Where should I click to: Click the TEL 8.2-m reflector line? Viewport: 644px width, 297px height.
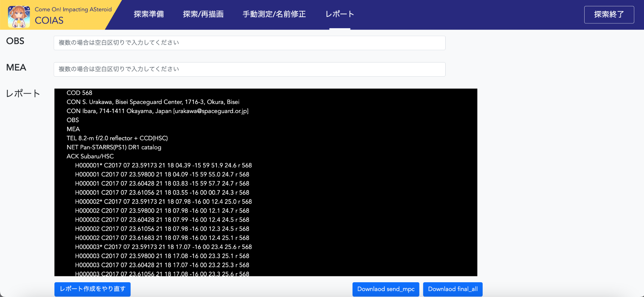(x=117, y=138)
